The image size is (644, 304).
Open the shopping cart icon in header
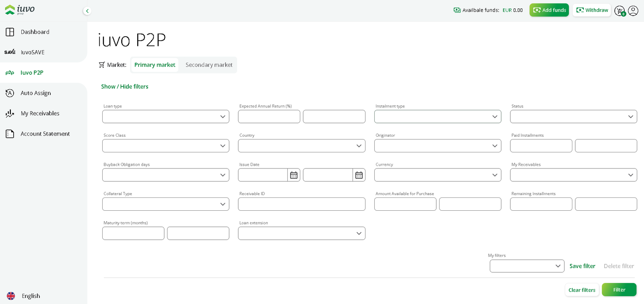click(x=620, y=11)
